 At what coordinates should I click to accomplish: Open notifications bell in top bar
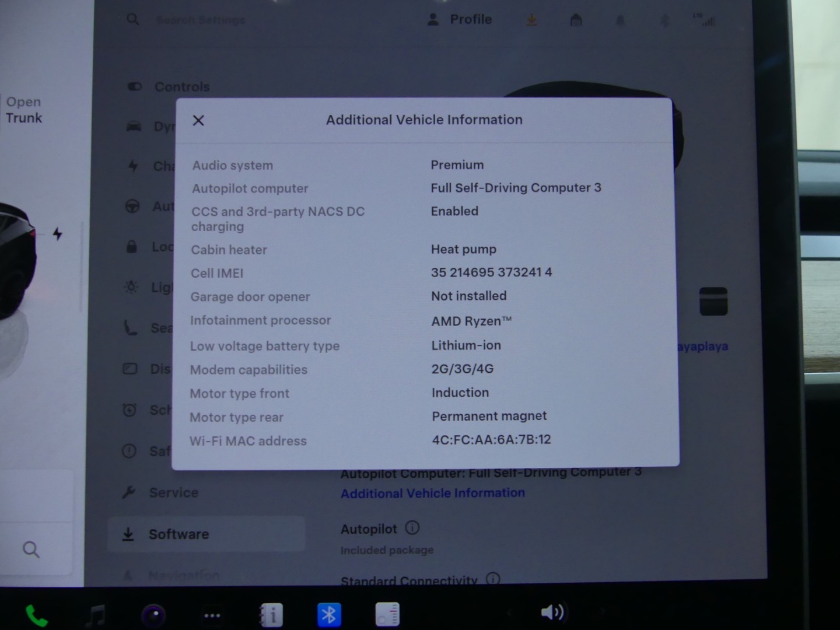[x=620, y=21]
